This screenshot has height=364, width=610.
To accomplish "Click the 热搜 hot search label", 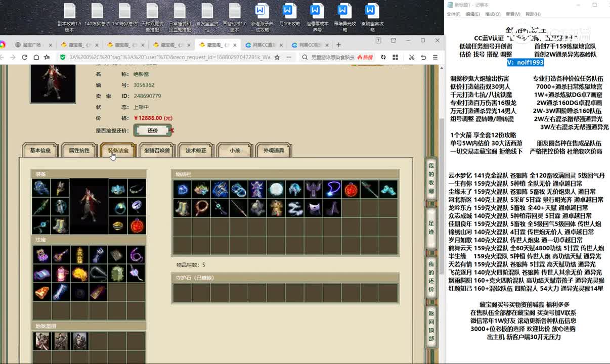I will click(365, 58).
